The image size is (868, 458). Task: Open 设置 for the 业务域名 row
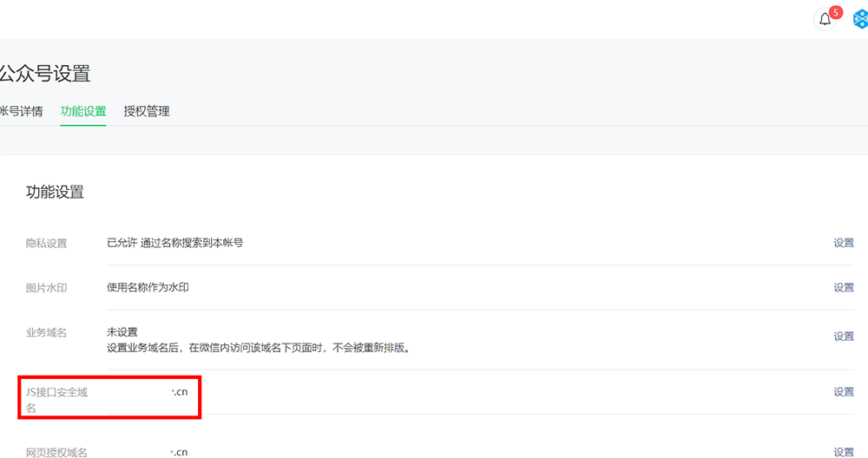point(844,337)
